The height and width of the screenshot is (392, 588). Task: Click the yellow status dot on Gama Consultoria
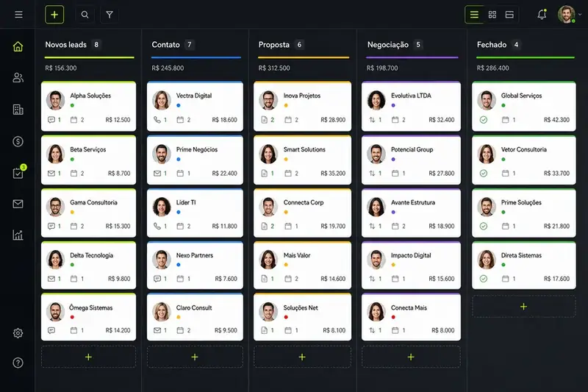pyautogui.click(x=72, y=213)
